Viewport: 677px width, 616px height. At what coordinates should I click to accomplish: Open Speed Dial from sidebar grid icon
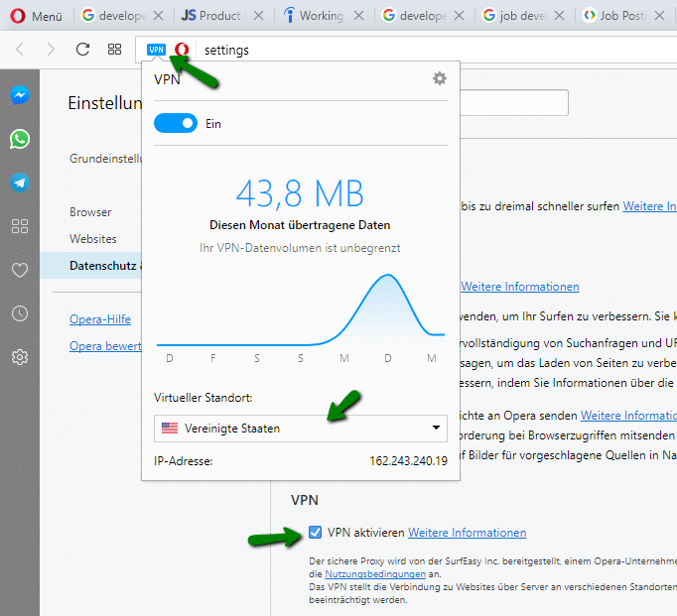tap(20, 226)
